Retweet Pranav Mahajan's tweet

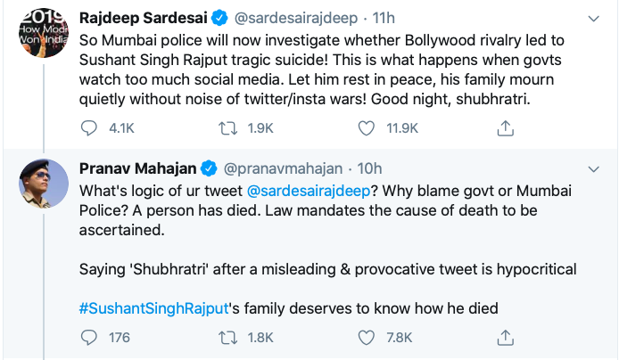[x=228, y=337]
